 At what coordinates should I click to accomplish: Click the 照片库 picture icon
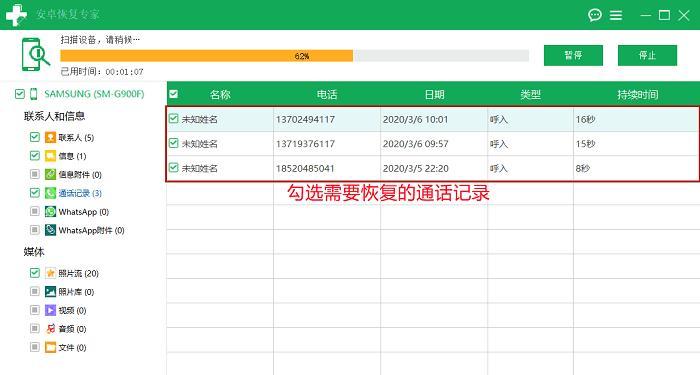coord(50,292)
